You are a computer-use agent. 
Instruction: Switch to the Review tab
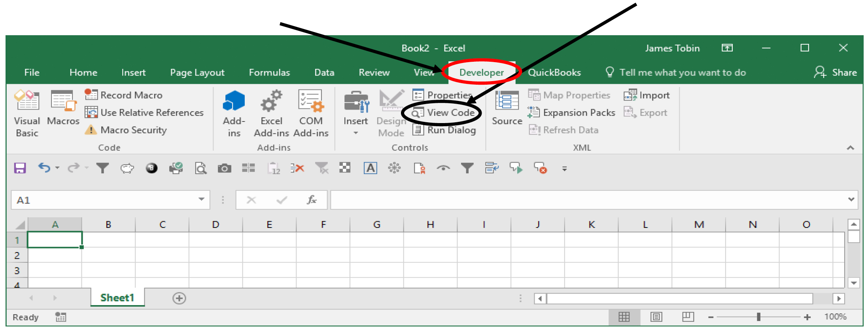374,72
